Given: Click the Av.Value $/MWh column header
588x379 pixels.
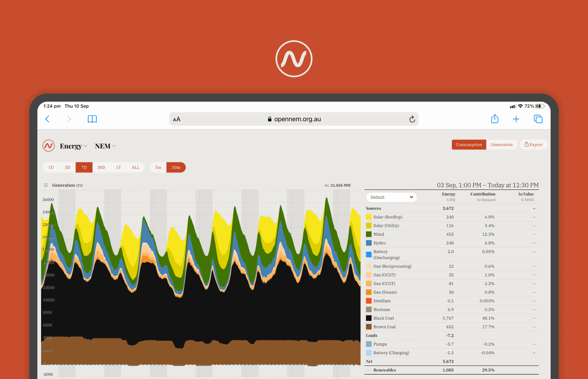Looking at the screenshot, I should click(526, 197).
